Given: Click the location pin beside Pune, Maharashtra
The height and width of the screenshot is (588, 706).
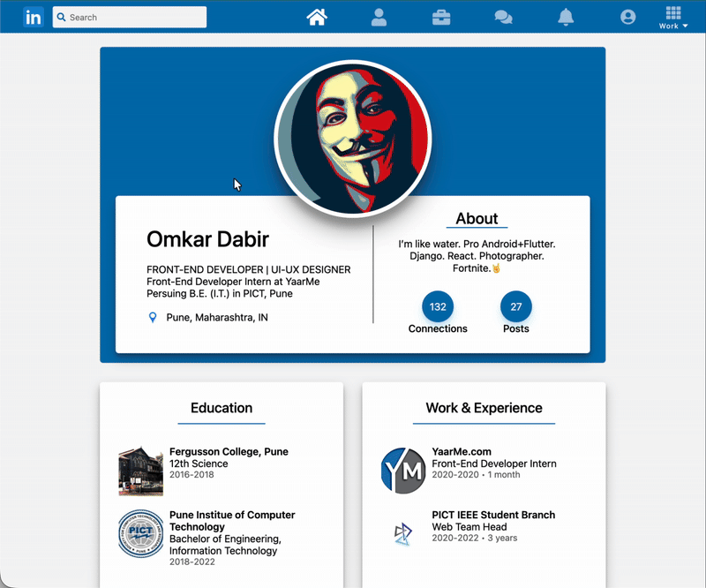Looking at the screenshot, I should point(151,316).
